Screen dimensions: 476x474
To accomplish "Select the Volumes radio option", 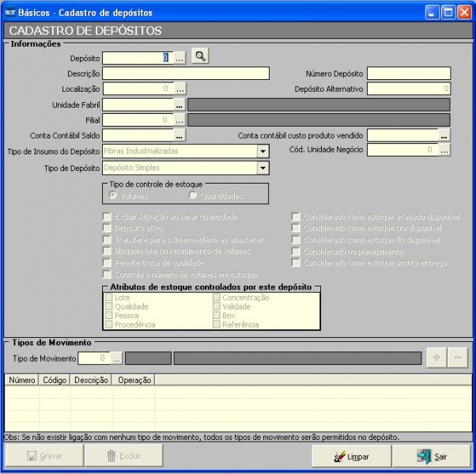I will (x=112, y=195).
